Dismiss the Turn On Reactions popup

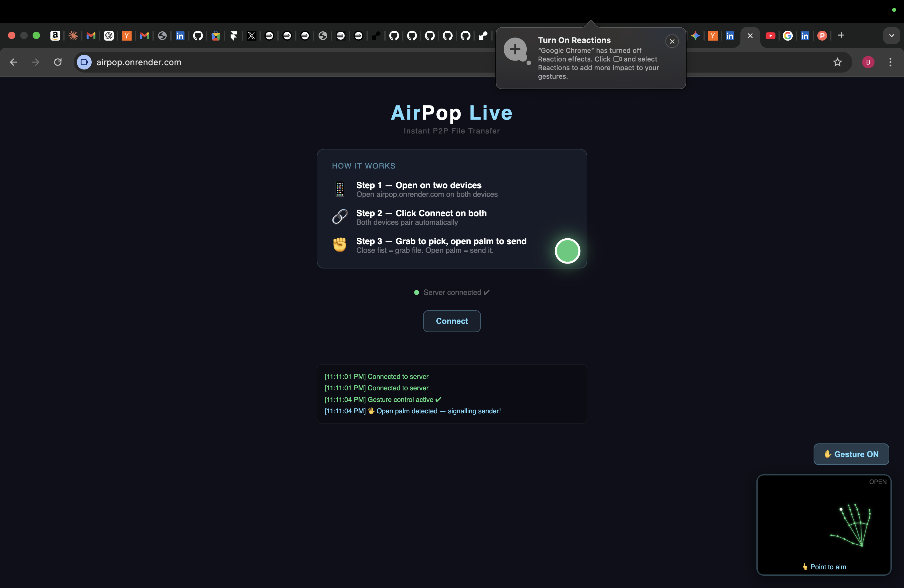point(672,42)
